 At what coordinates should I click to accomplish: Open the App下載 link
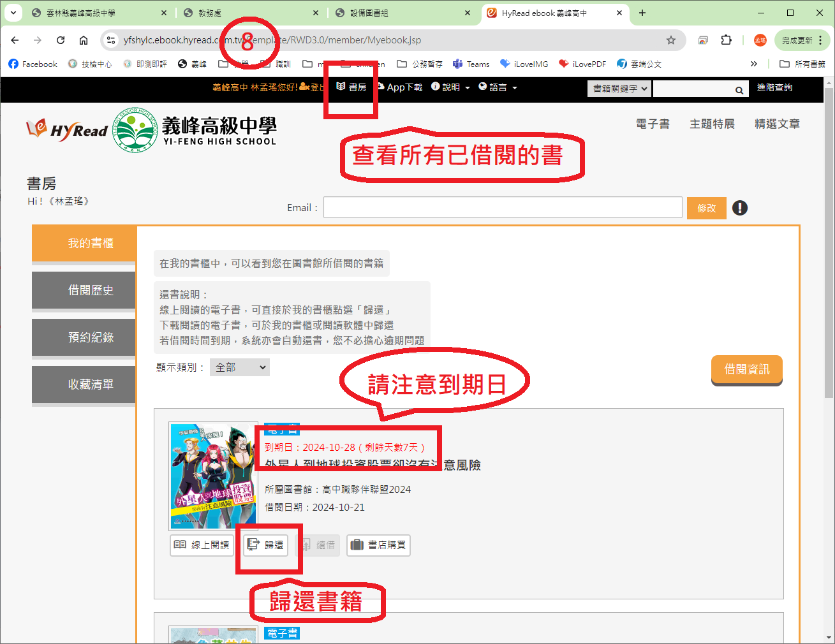click(x=399, y=87)
